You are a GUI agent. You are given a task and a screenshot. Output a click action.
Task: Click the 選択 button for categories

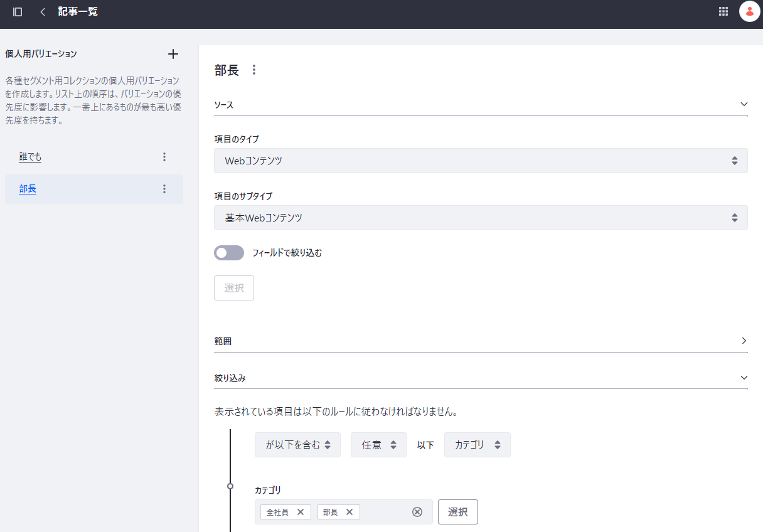click(x=457, y=512)
